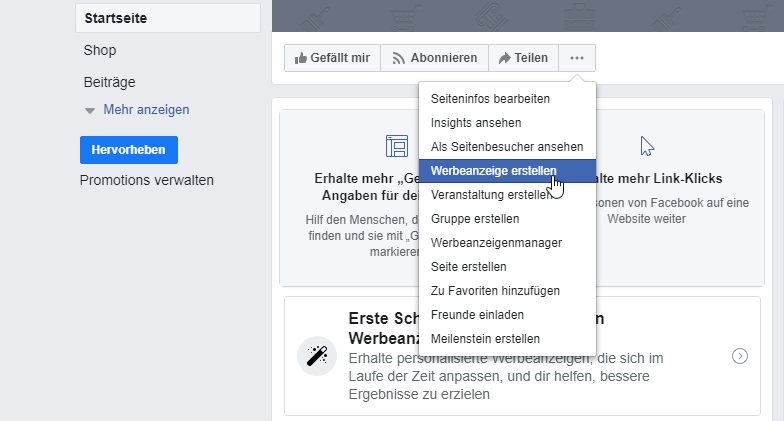Viewport: 784px width, 421px height.
Task: Choose Insights ansehen in the dropdown
Action: 507,122
